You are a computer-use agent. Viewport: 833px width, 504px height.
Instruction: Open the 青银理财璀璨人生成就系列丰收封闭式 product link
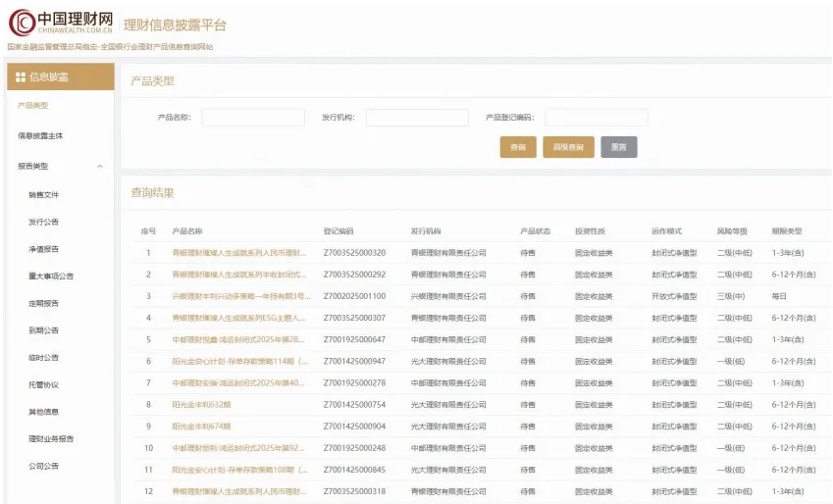(239, 275)
